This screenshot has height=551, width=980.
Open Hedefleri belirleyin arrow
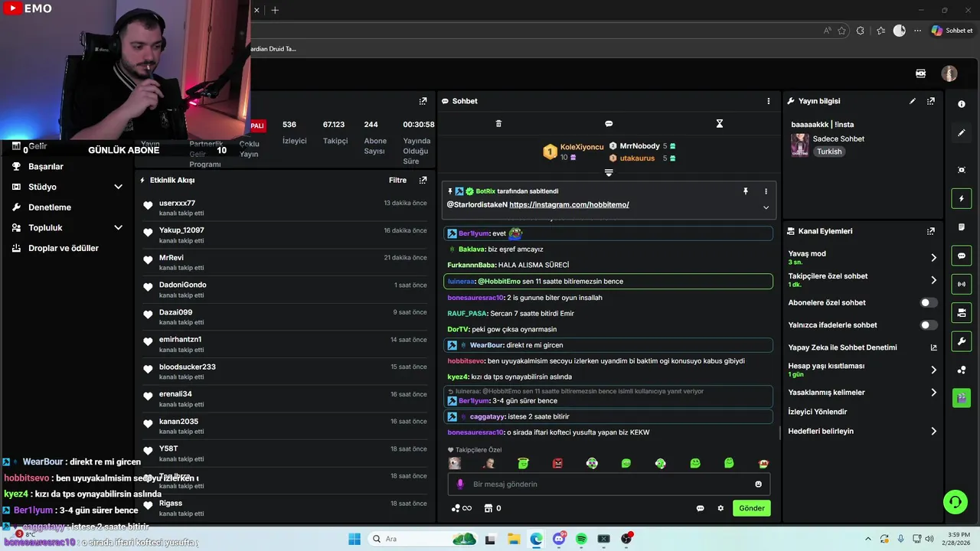click(933, 432)
